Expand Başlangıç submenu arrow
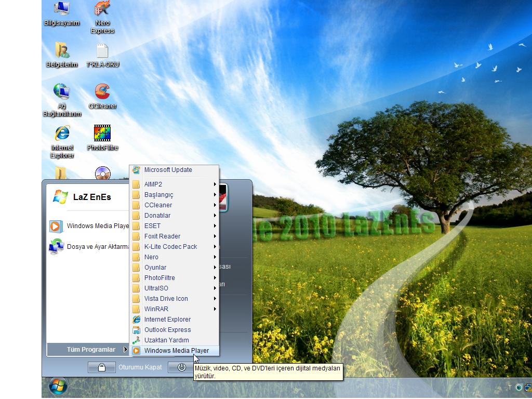This screenshot has width=532, height=399. 215,195
